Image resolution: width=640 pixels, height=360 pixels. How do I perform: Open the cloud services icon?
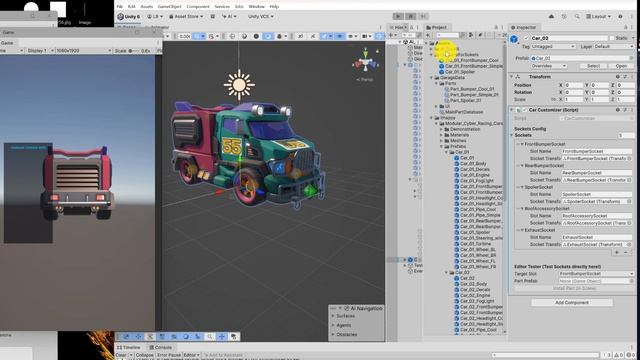[x=551, y=16]
